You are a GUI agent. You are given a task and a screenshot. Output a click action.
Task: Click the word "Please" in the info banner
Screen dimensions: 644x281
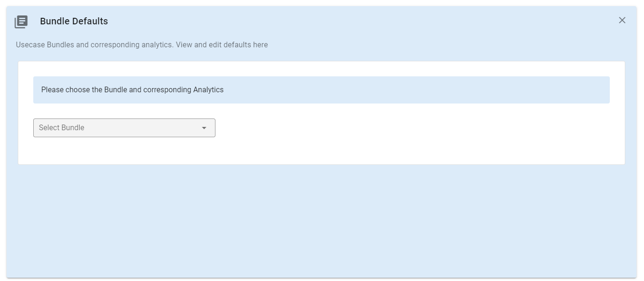click(x=52, y=90)
